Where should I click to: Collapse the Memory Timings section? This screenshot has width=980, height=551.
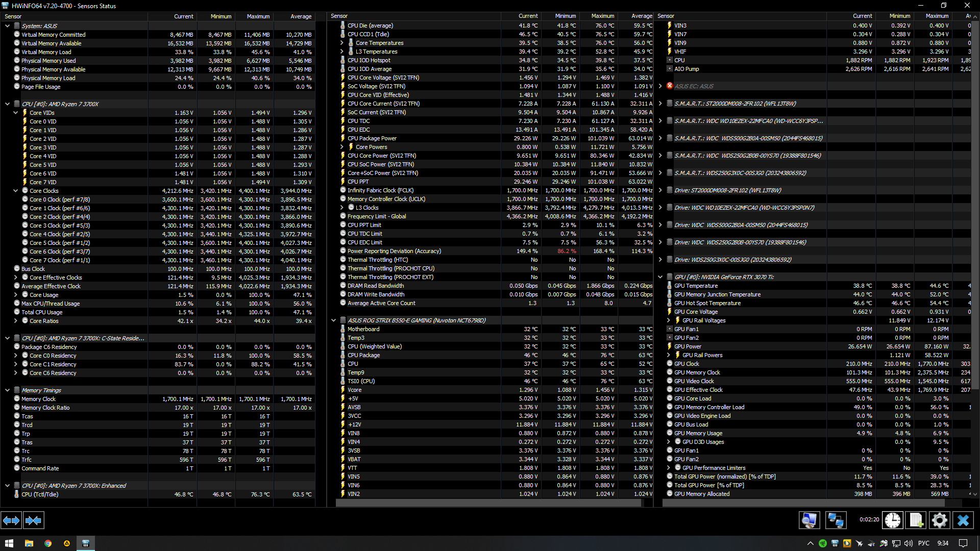tap(8, 390)
